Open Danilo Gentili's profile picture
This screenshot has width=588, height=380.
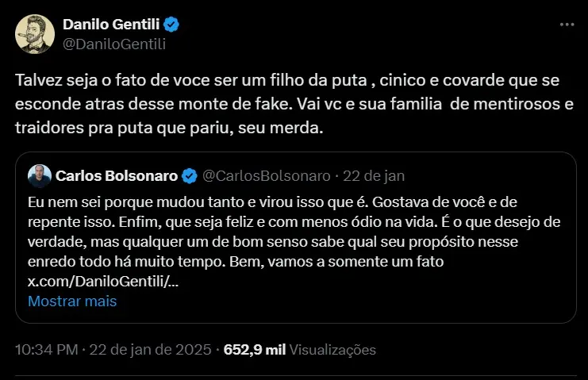[34, 34]
